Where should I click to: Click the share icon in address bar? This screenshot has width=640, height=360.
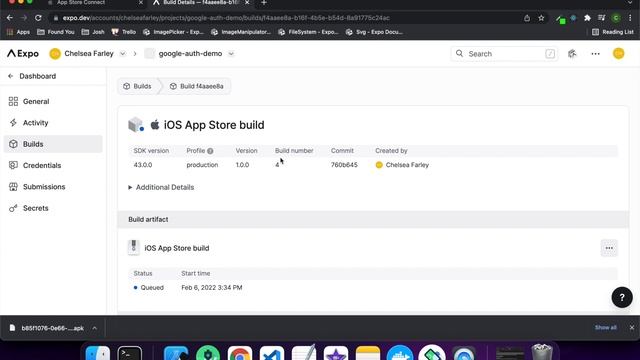point(527,18)
